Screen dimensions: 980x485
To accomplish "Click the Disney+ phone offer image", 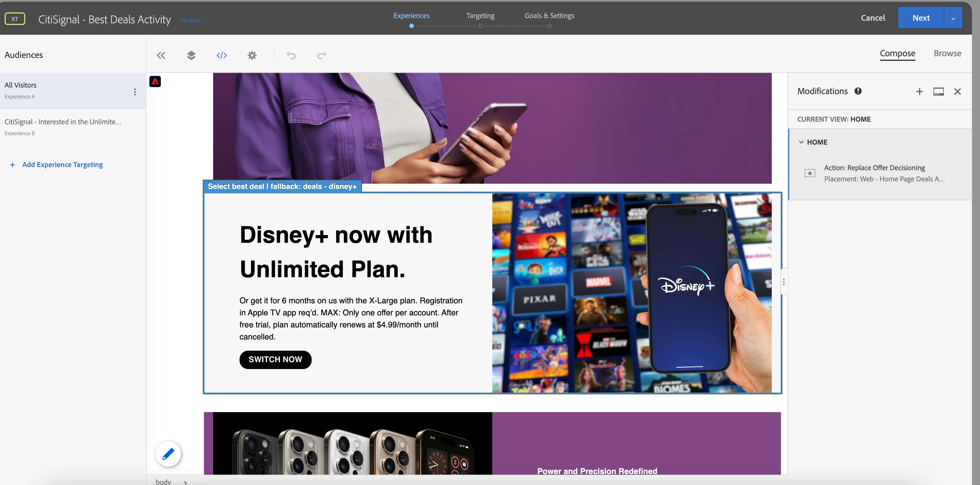I will click(x=632, y=293).
